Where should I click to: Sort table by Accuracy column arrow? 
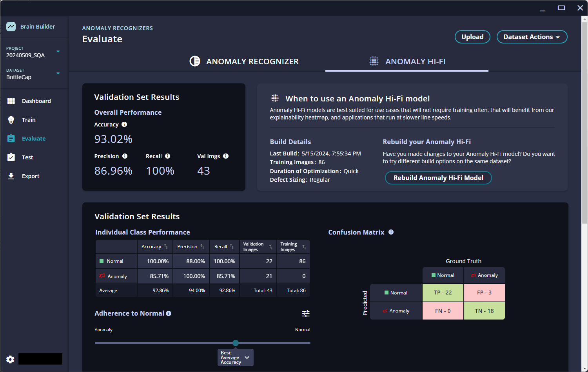pos(166,247)
